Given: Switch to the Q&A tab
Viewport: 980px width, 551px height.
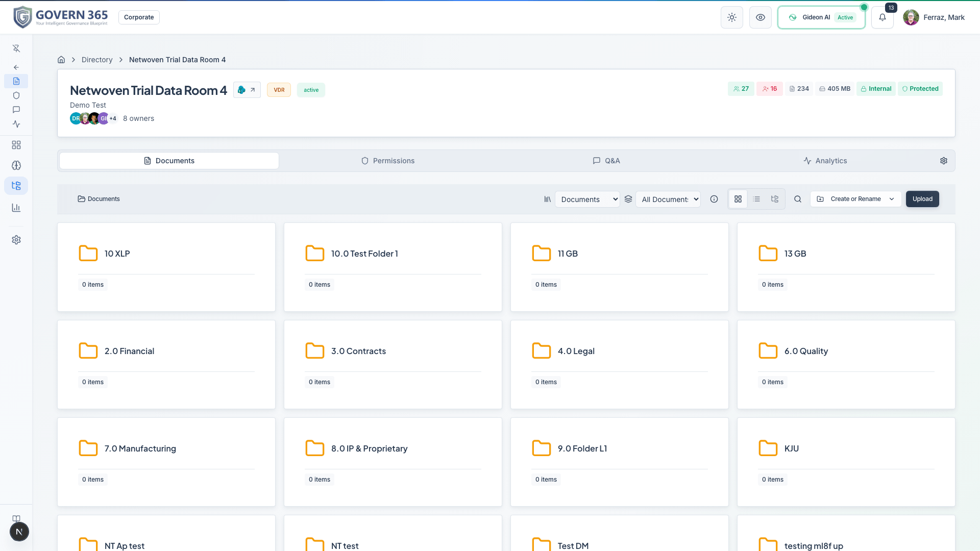Looking at the screenshot, I should tap(606, 161).
